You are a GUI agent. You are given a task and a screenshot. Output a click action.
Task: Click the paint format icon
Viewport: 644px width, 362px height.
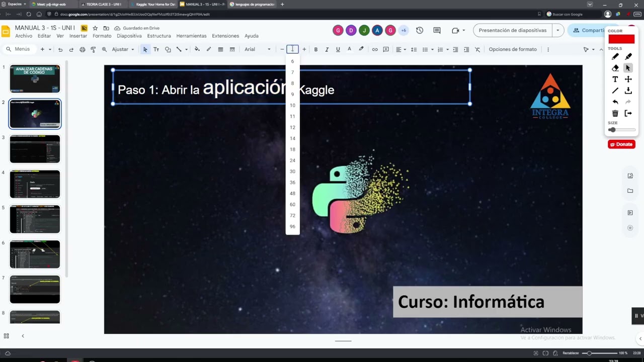93,49
